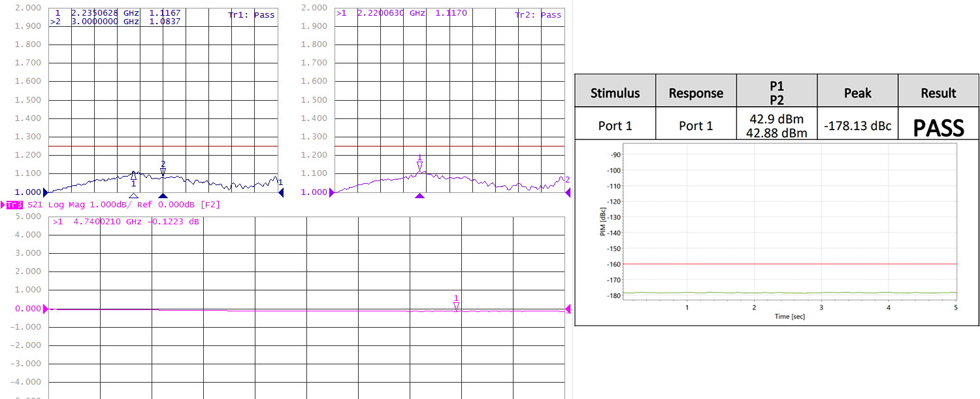980x399 pixels.
Task: Click marker 2 on the Tr1 trace
Action: (163, 171)
